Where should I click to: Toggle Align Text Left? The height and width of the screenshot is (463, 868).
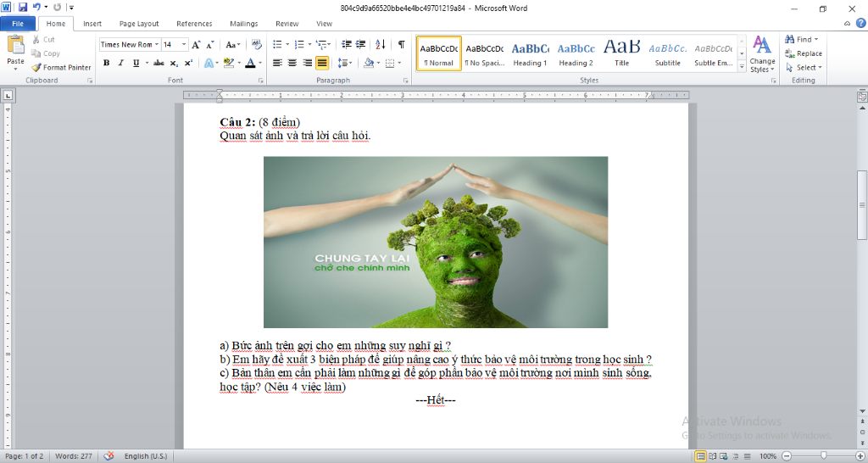point(277,63)
